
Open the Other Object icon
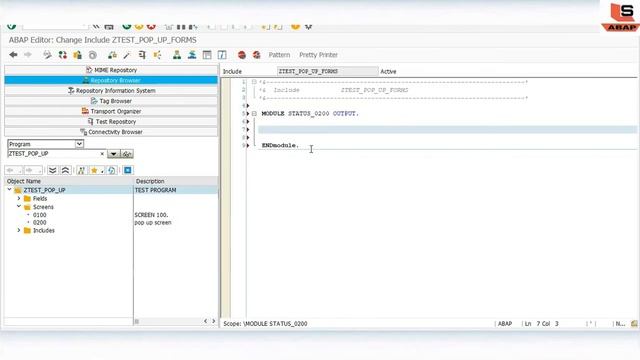78,55
